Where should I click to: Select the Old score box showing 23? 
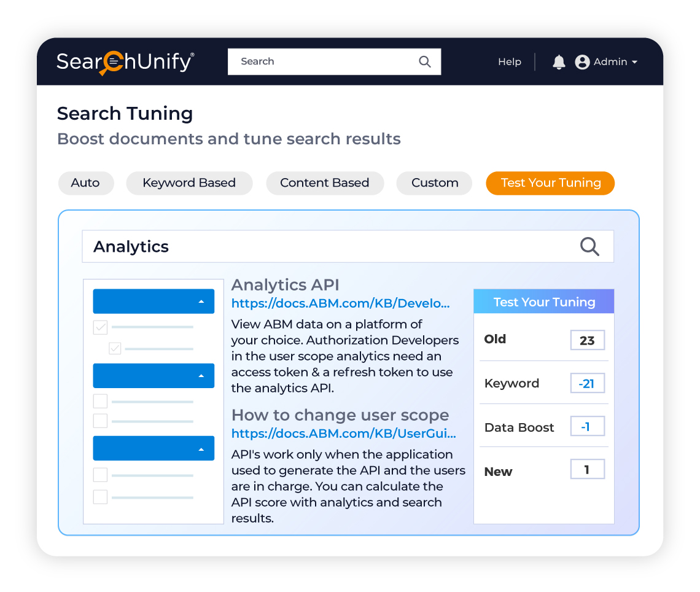pyautogui.click(x=588, y=340)
